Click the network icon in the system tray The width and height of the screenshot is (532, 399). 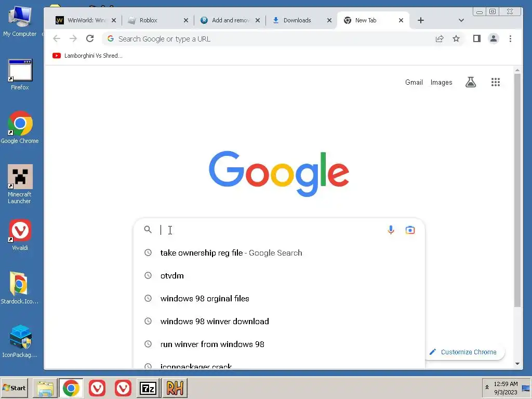pyautogui.click(x=526, y=388)
